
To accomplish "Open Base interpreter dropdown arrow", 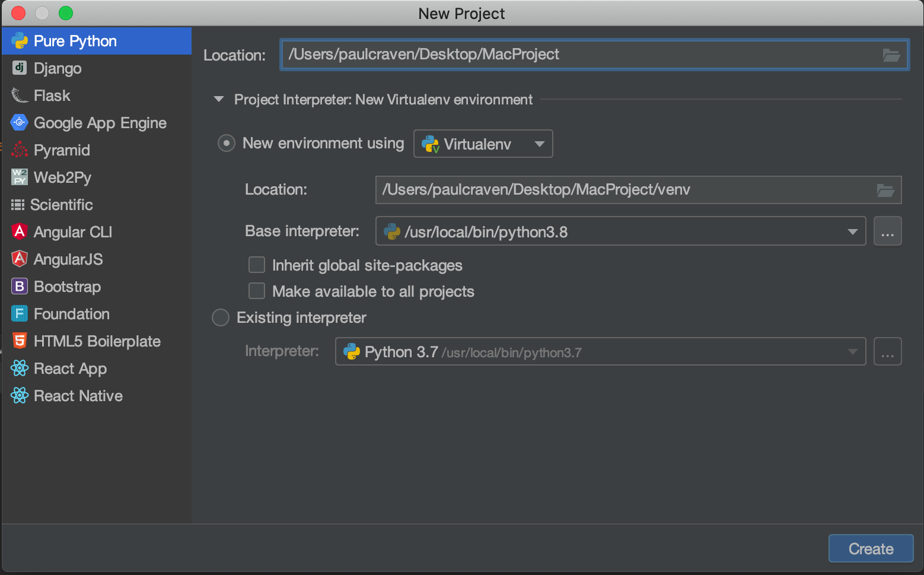I will [x=853, y=232].
